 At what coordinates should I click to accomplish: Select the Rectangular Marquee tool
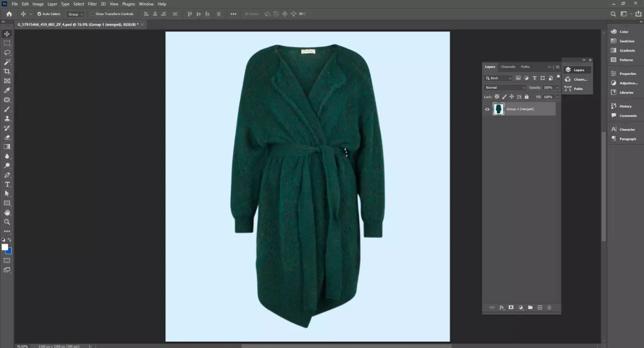[x=7, y=43]
